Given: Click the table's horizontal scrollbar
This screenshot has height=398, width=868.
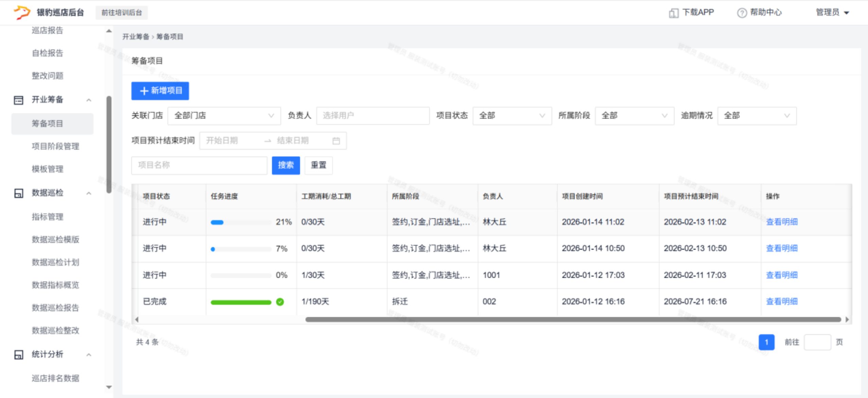Looking at the screenshot, I should point(573,319).
